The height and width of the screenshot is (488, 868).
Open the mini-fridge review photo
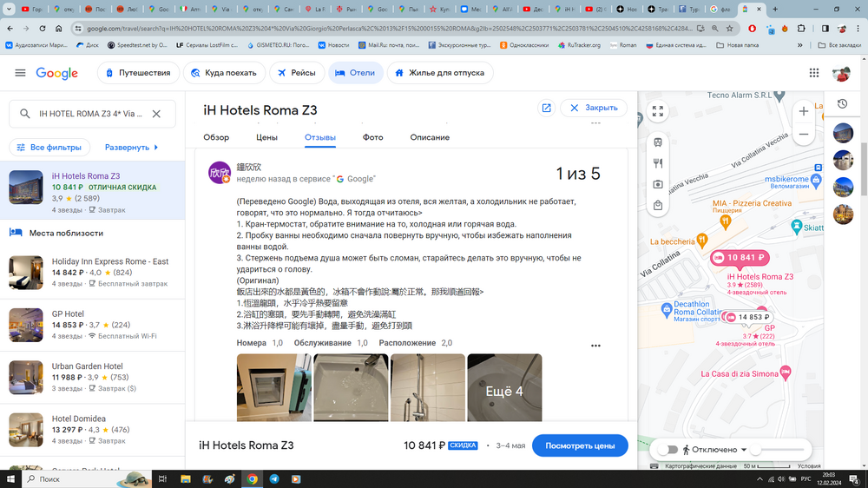point(274,388)
